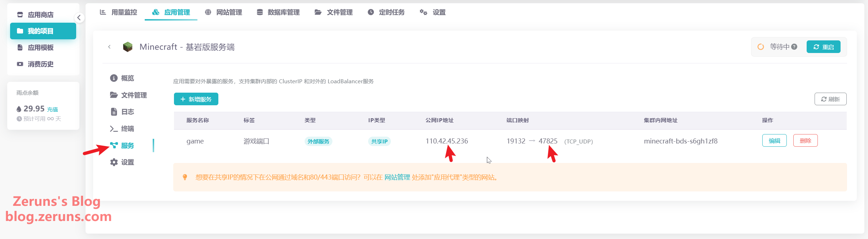Collapse the left sidebar with chevron button

click(79, 18)
